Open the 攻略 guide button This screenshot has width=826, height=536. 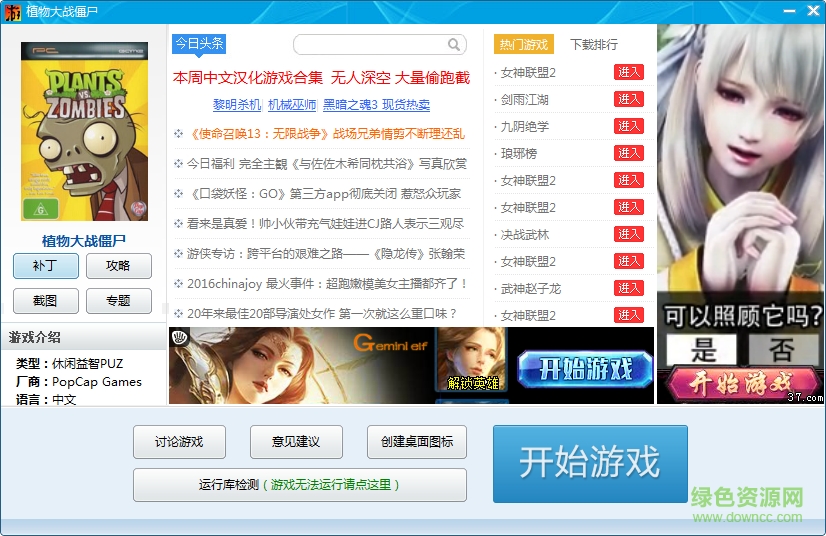pyautogui.click(x=119, y=266)
